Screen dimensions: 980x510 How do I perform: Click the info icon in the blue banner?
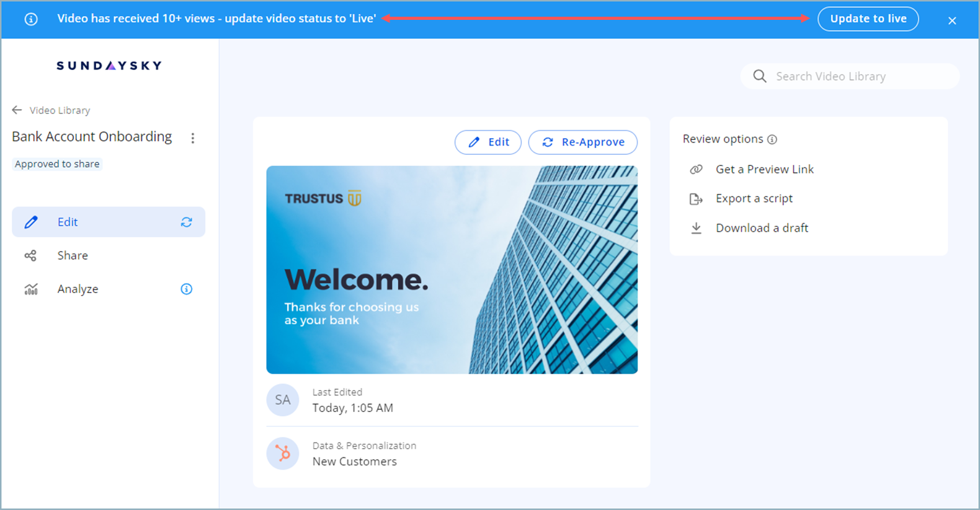(31, 19)
